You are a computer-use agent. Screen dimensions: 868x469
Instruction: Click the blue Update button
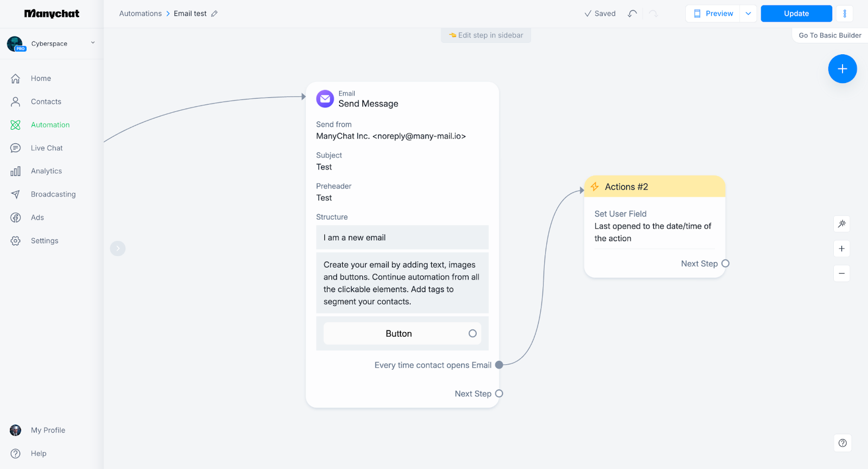tap(796, 14)
